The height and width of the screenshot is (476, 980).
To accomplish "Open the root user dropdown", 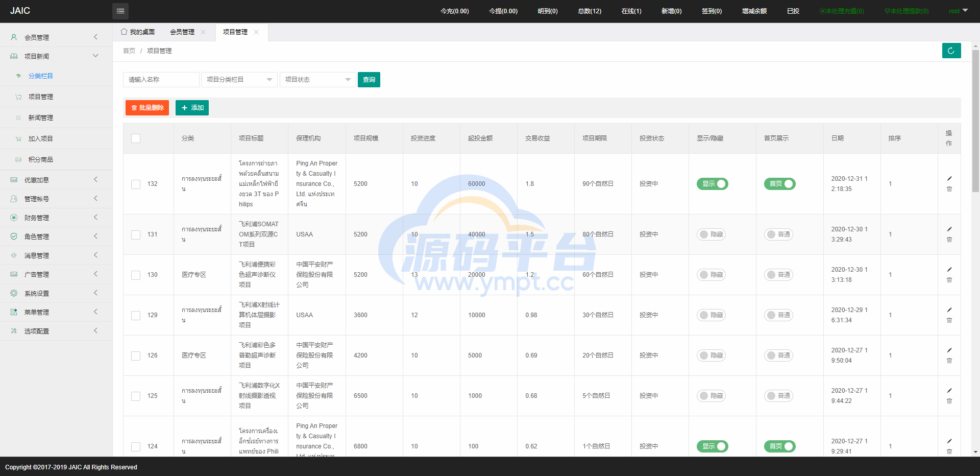I will click(x=959, y=11).
